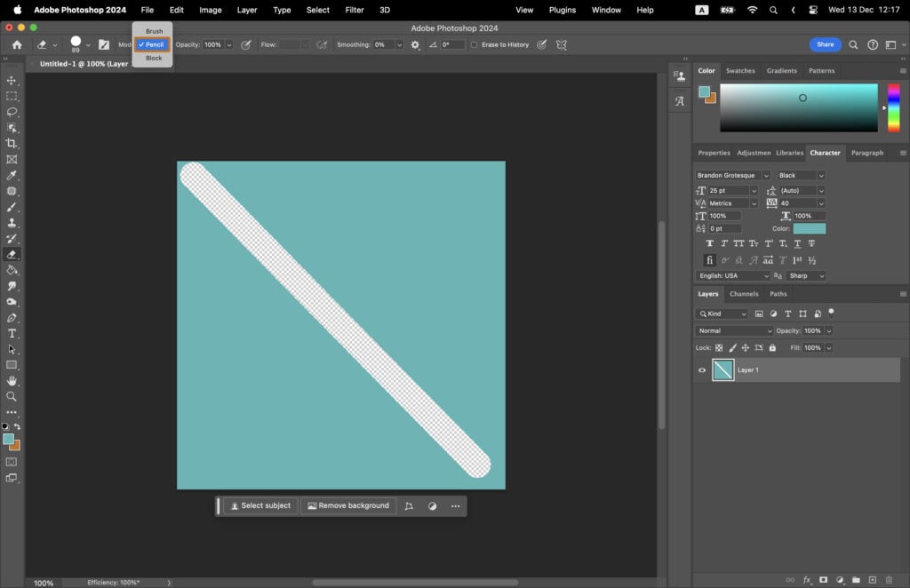Select the Lasso tool

pos(12,112)
